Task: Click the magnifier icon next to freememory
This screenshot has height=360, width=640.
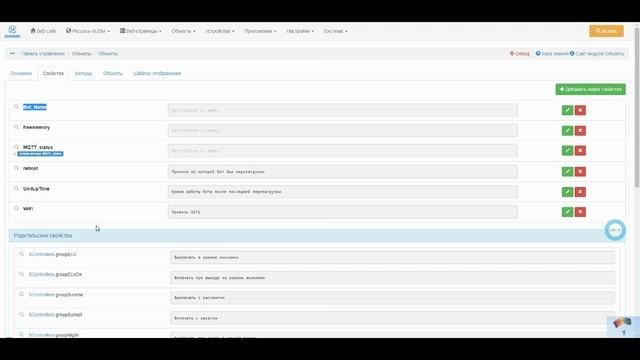Action: click(16, 127)
